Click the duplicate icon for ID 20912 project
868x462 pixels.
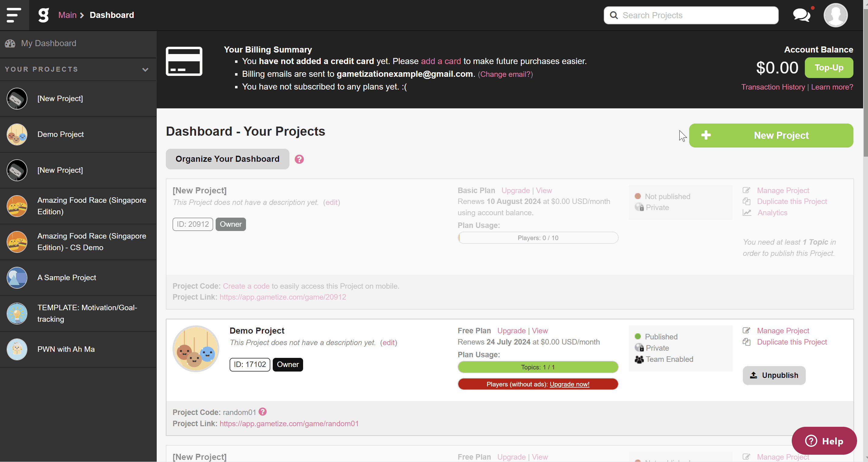click(746, 201)
